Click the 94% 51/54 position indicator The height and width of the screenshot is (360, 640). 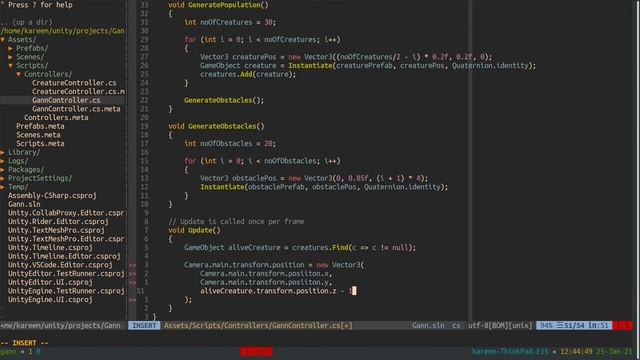coord(574,325)
